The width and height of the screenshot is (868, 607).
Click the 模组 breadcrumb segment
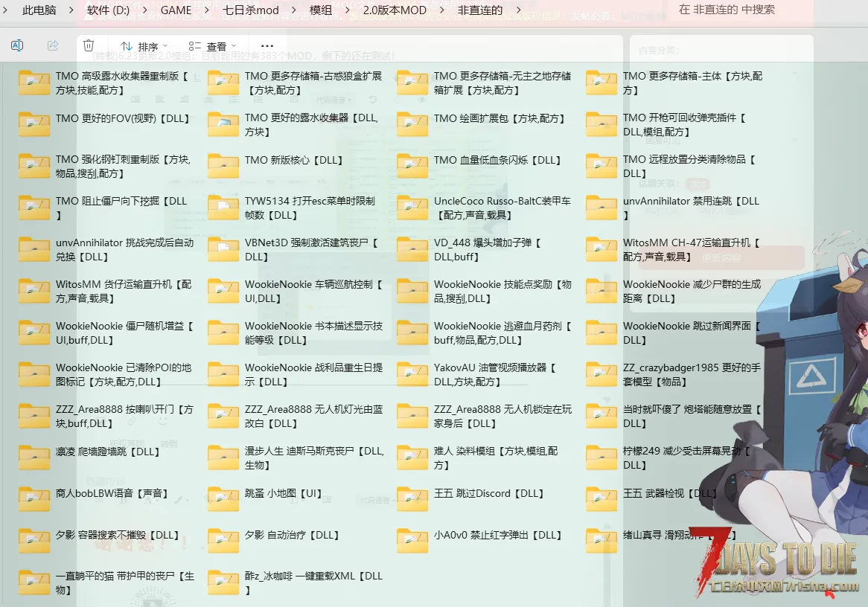tap(321, 10)
